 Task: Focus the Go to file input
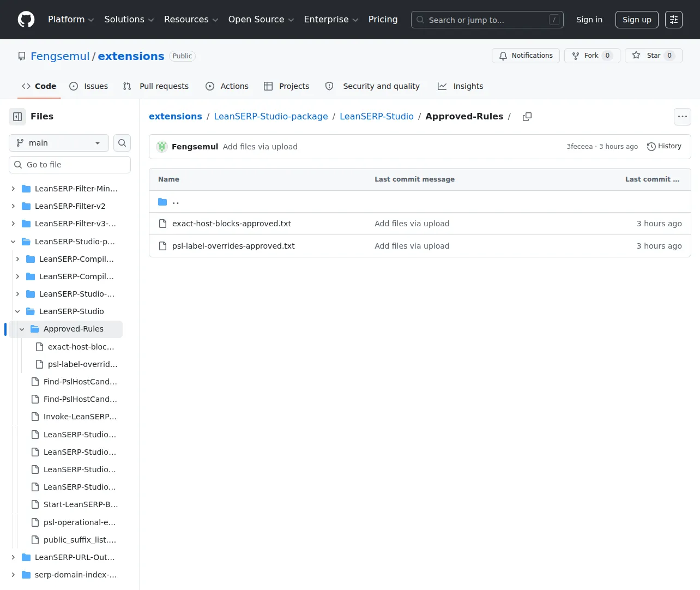[70, 165]
